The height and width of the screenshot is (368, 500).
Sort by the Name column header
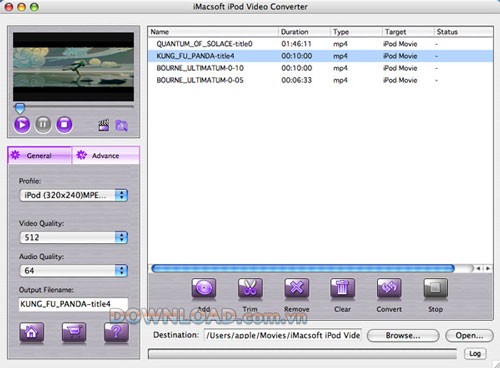213,32
